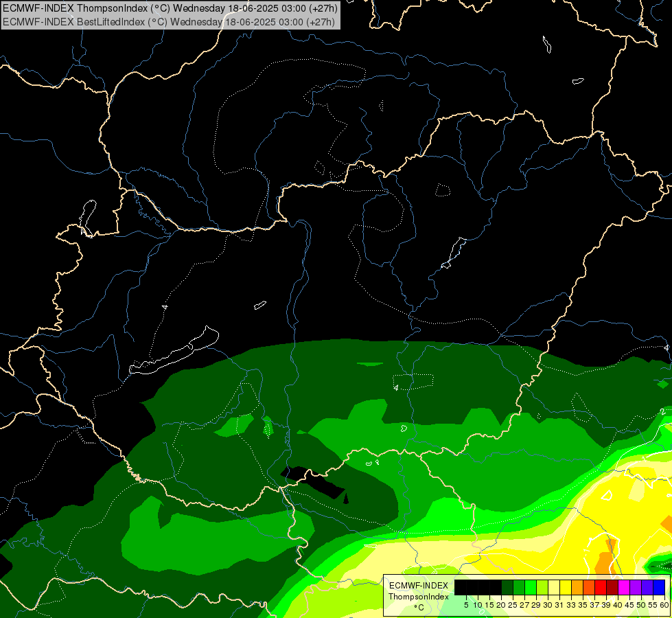Click the 'ECMWF-INDEX' label in the legend box
Image resolution: width=672 pixels, height=618 pixels.
(418, 586)
